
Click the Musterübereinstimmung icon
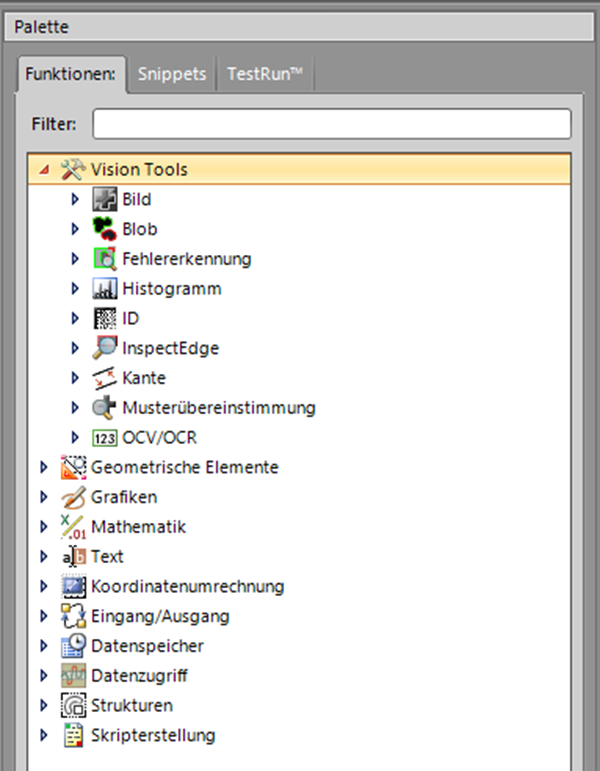tap(104, 408)
